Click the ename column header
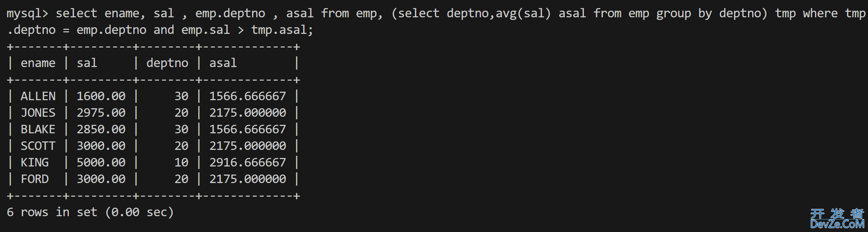Screen dimensions: 868x232 pyautogui.click(x=38, y=63)
